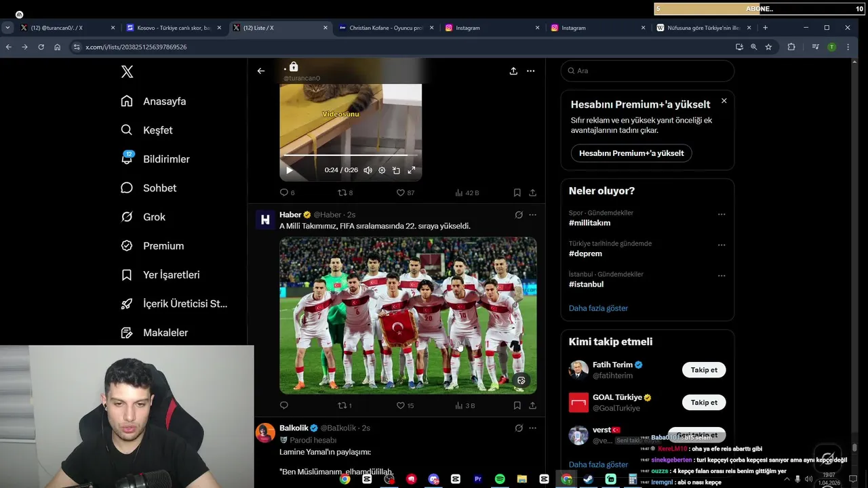Click the image edit icon on the team photo

521,380
